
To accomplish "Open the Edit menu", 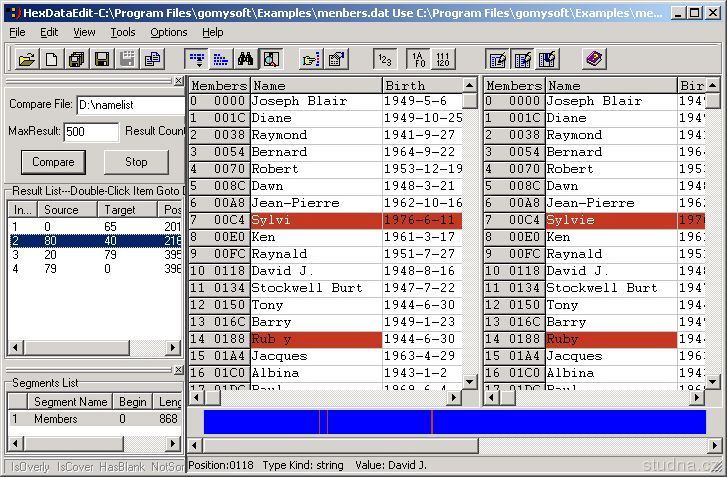I will click(49, 32).
